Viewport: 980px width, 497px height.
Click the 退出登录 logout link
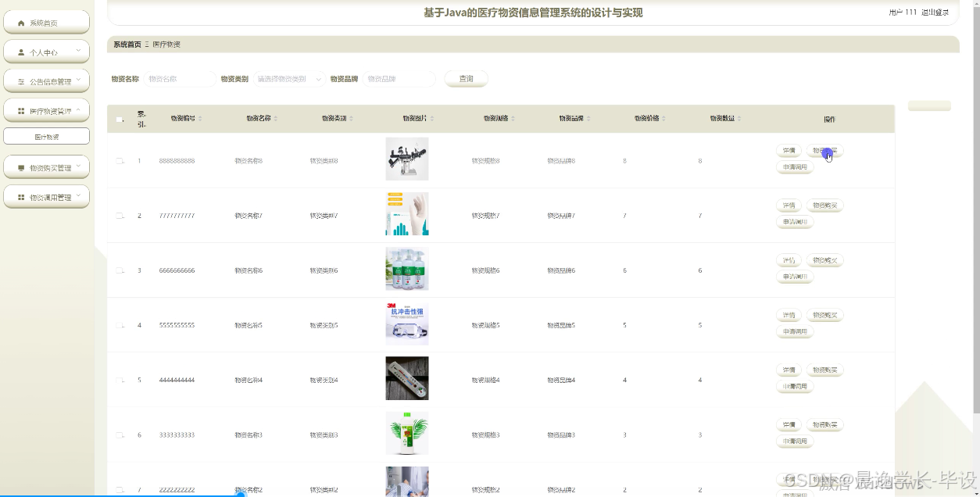936,13
